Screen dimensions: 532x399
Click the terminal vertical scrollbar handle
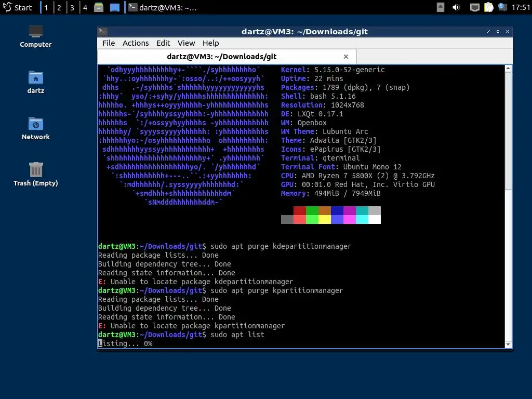pos(508,131)
